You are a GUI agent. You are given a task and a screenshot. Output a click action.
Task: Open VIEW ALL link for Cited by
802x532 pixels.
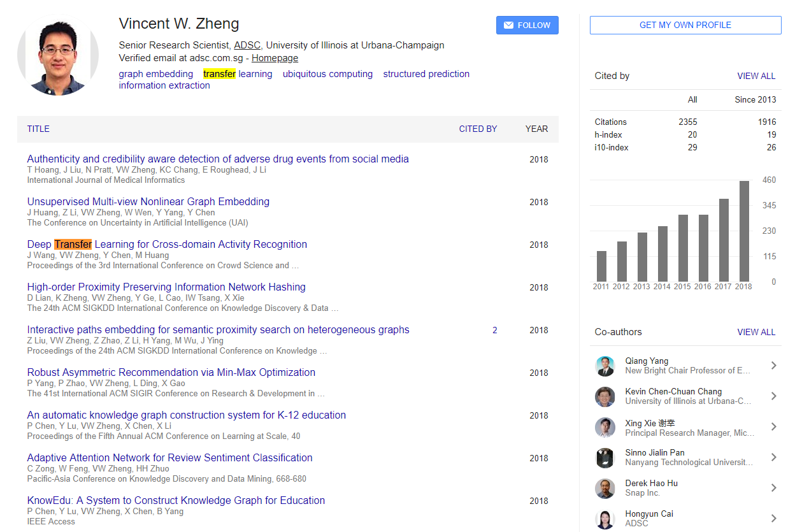pyautogui.click(x=756, y=76)
